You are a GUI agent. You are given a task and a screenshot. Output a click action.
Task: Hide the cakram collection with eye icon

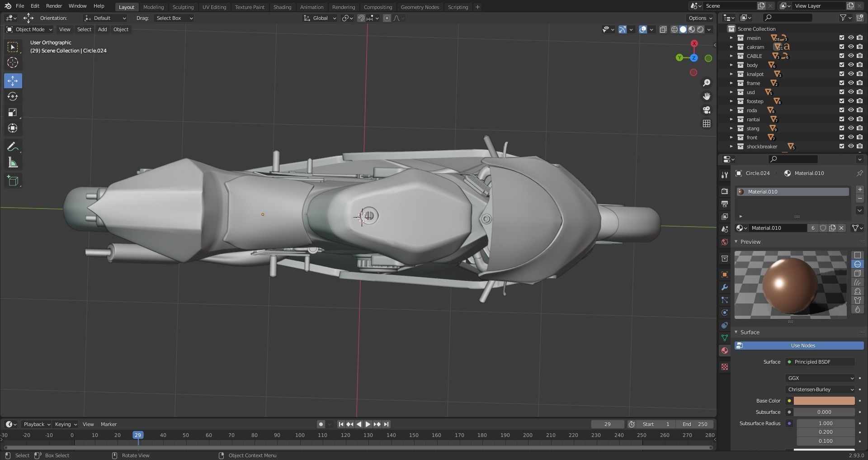[851, 47]
